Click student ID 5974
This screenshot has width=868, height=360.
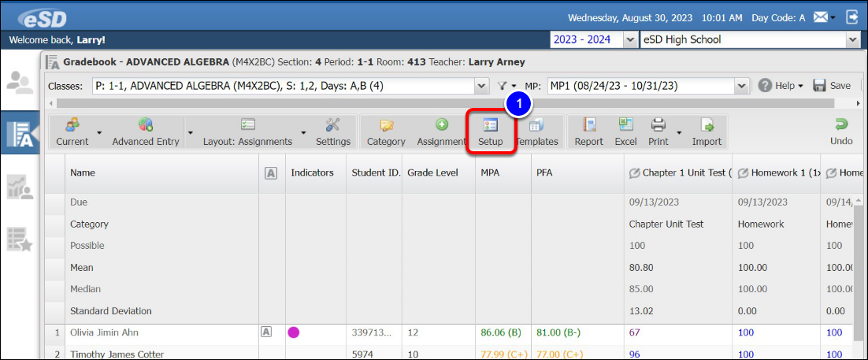(362, 354)
